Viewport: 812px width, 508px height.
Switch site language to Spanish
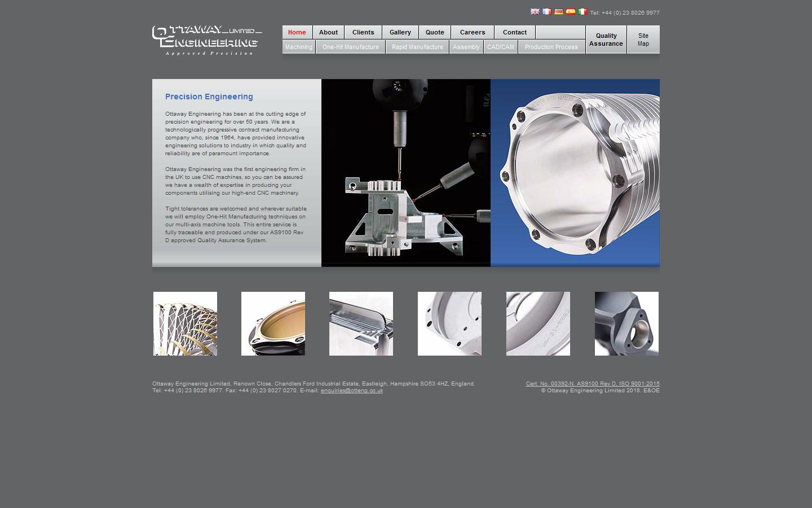pos(571,11)
